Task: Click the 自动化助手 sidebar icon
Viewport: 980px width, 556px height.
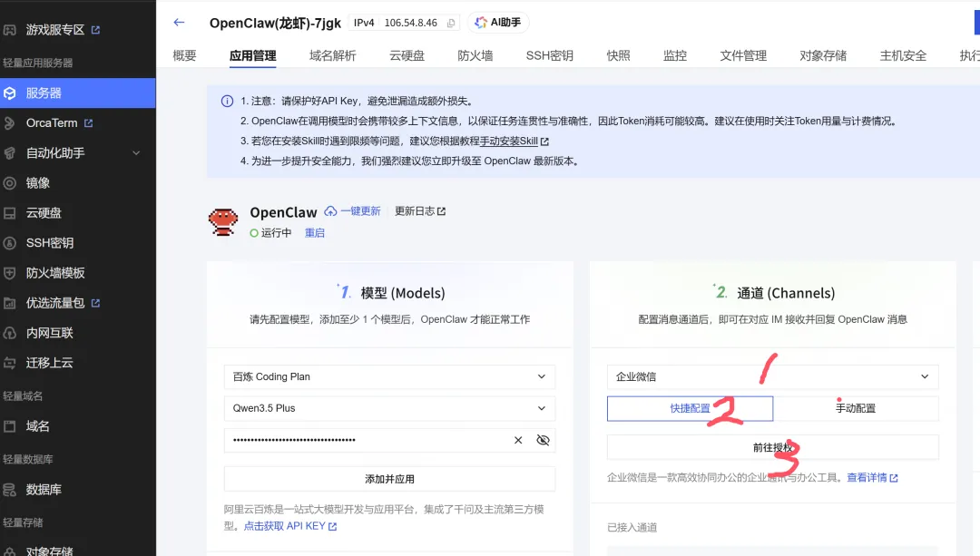Action: (x=9, y=153)
